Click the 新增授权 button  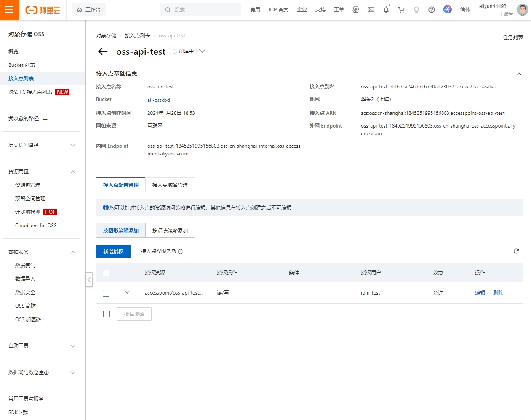click(113, 251)
